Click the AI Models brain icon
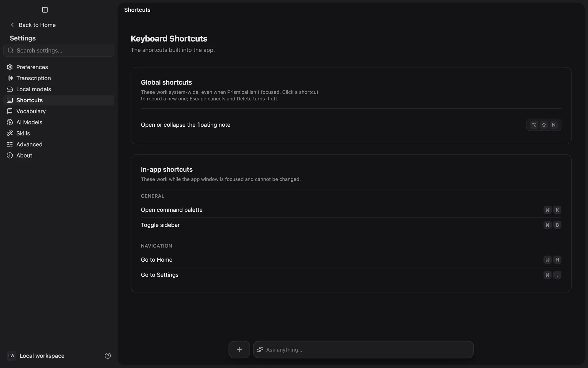This screenshot has height=368, width=588. (10, 122)
